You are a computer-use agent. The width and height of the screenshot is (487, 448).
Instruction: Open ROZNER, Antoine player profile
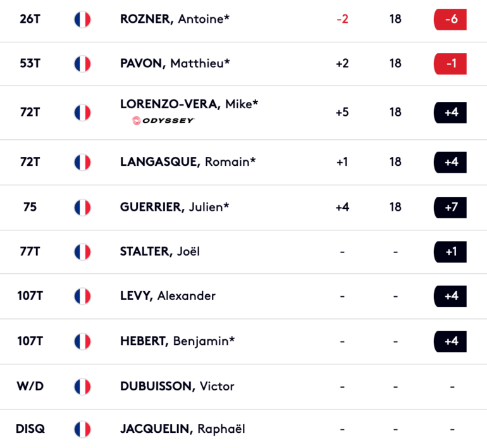pos(175,19)
